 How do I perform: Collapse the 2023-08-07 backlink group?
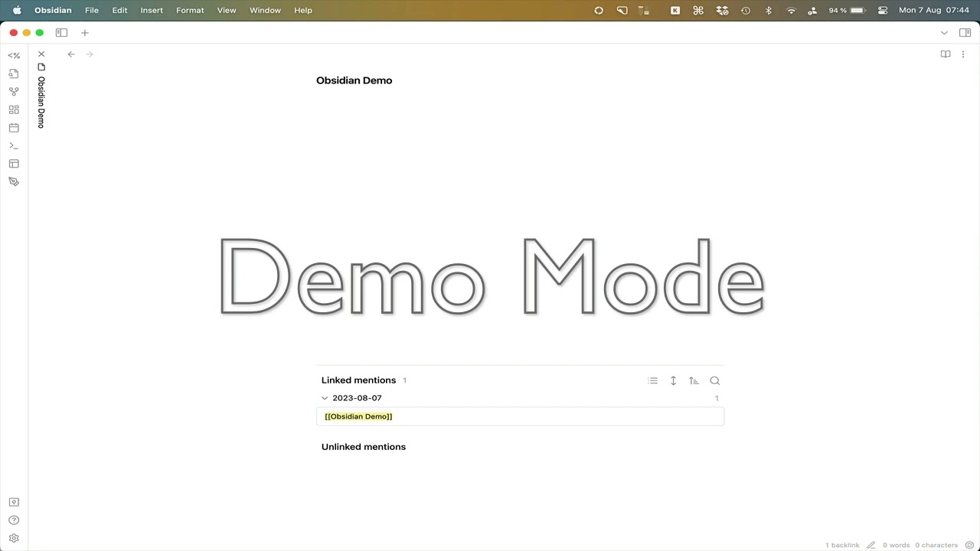point(325,398)
